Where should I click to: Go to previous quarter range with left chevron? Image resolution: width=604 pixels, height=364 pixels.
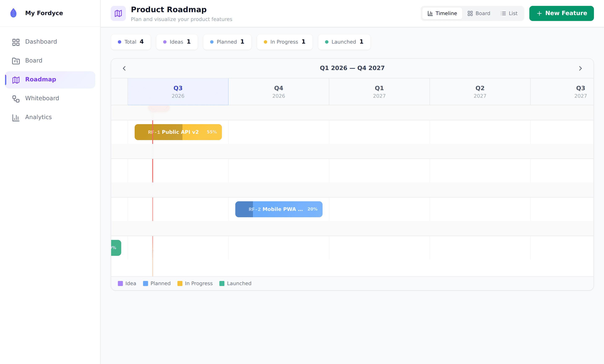124,68
